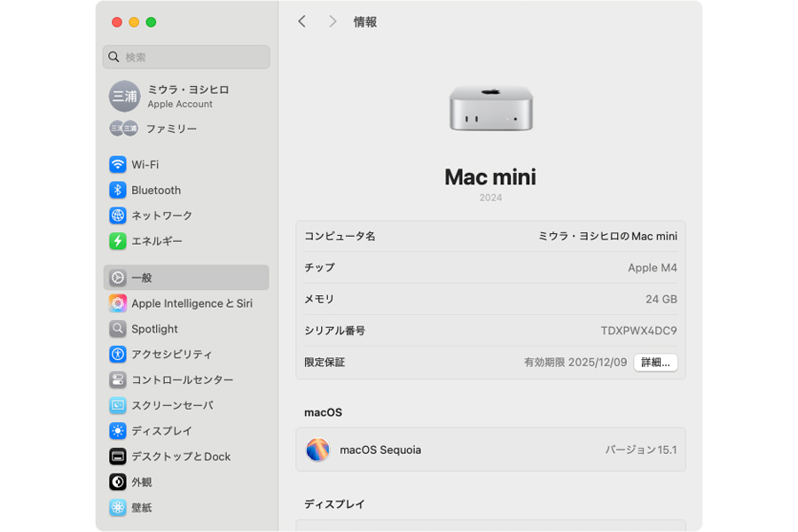Open the アクセシビリティ icon
Viewport: 798px width, 532px height.
(118, 355)
